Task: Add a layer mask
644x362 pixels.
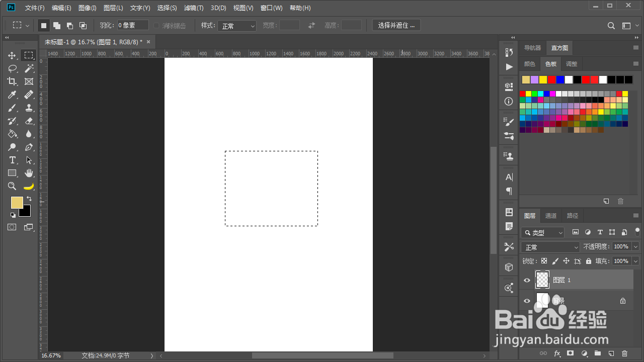Action: click(571, 353)
